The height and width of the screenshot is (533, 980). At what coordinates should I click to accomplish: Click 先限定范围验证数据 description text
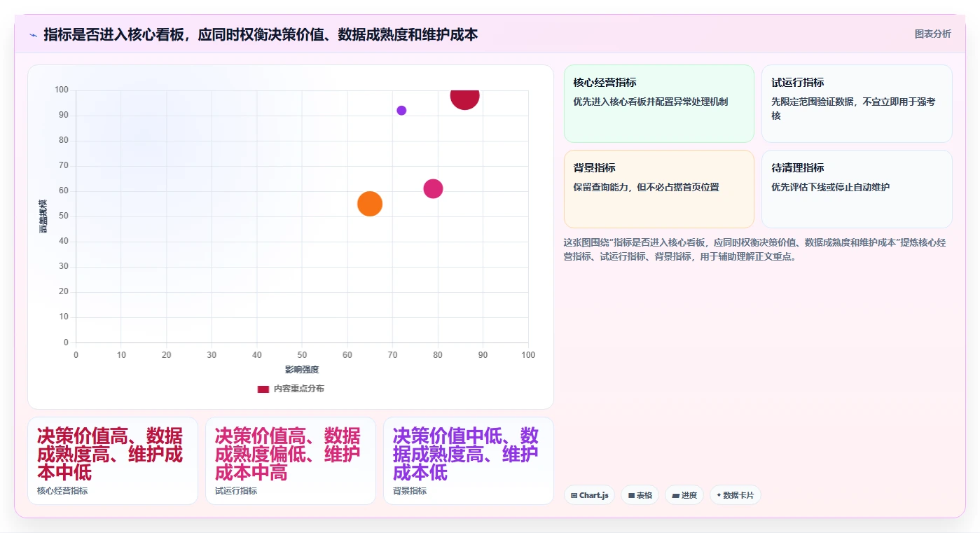pos(853,109)
